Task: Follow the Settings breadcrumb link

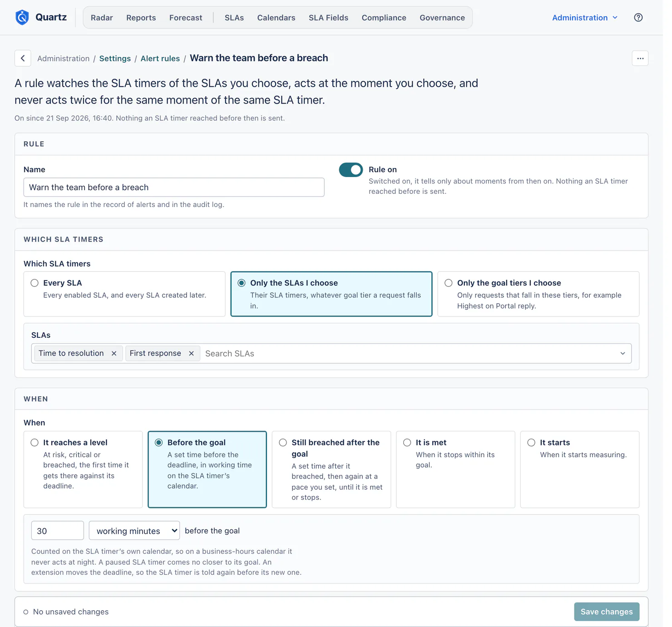Action: [115, 59]
